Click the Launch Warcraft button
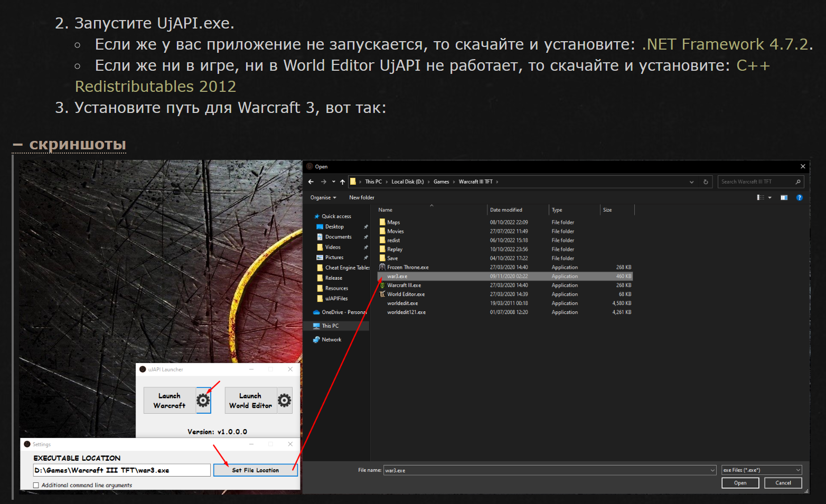This screenshot has width=826, height=504. pyautogui.click(x=170, y=401)
